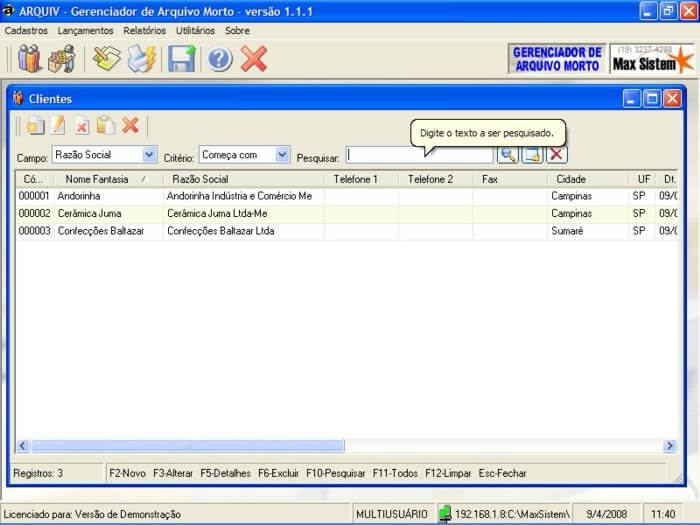Click the large red X exit icon

pos(254,58)
